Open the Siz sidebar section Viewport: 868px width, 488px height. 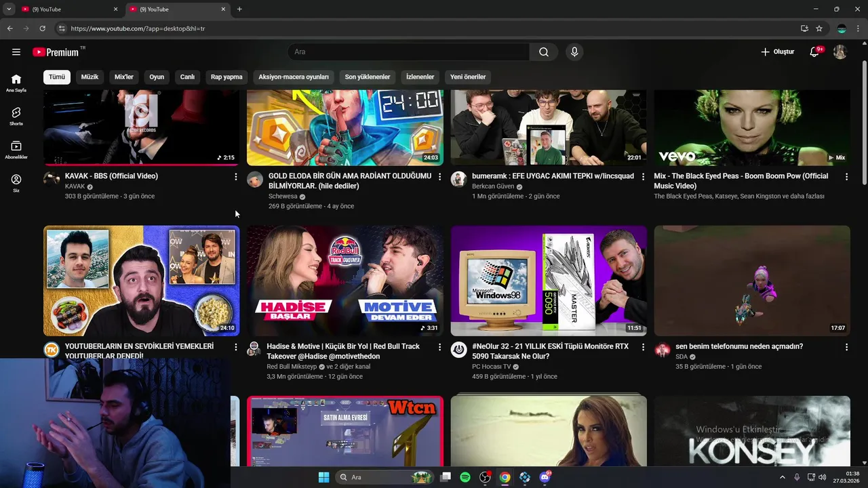click(x=16, y=183)
